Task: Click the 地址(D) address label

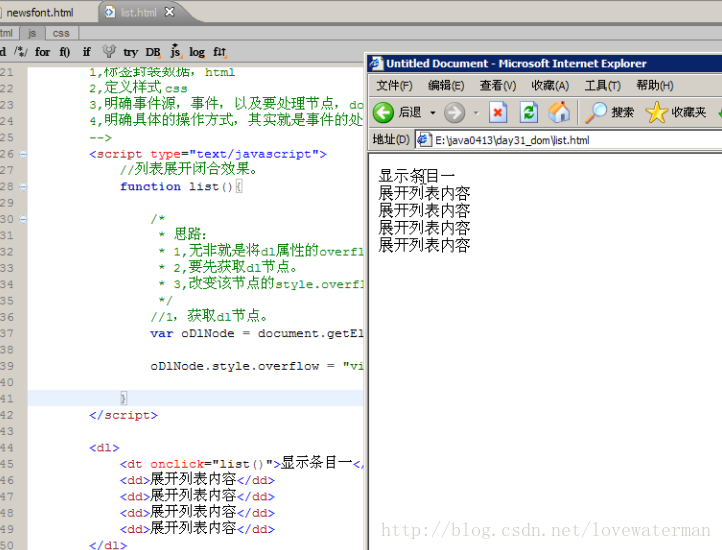Action: tap(390, 140)
